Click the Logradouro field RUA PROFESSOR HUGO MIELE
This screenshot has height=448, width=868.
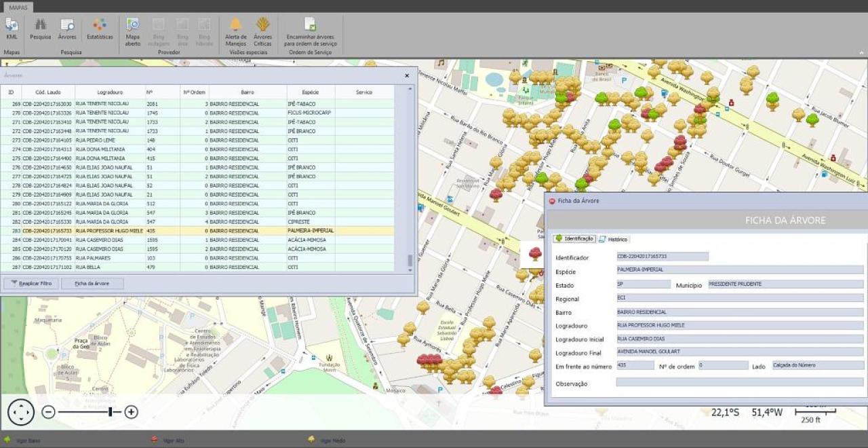pos(740,325)
